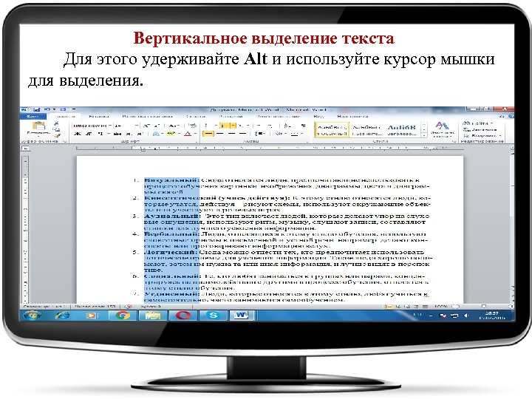Toggle Align Left highlighted button
This screenshot has width=532, height=399.
click(208, 134)
